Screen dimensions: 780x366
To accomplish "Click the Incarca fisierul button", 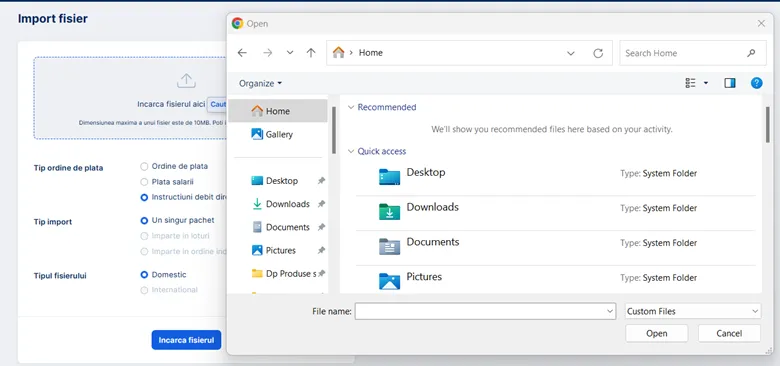I will point(187,340).
